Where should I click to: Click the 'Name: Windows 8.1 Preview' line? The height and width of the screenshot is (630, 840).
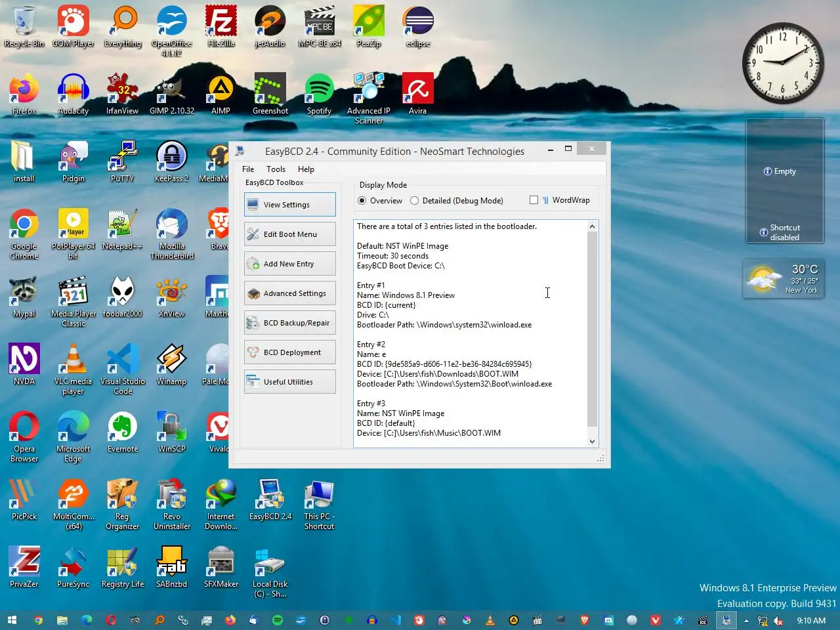(406, 295)
